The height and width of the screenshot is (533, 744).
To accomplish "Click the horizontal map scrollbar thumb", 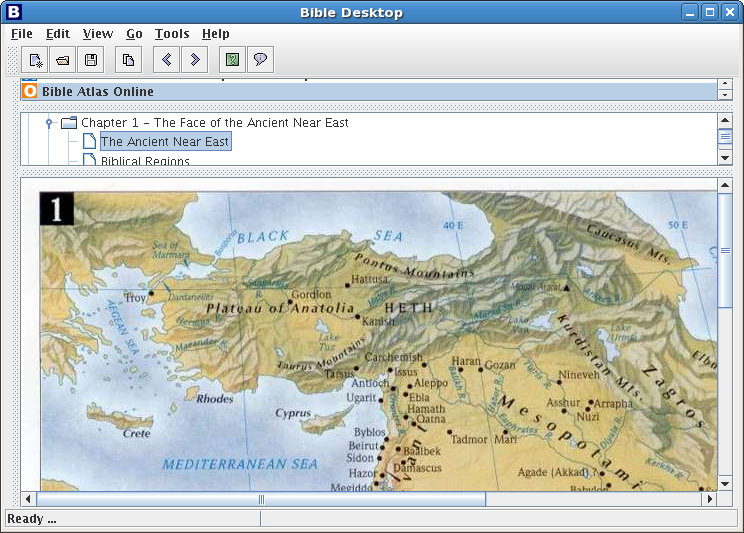I will coord(261,498).
